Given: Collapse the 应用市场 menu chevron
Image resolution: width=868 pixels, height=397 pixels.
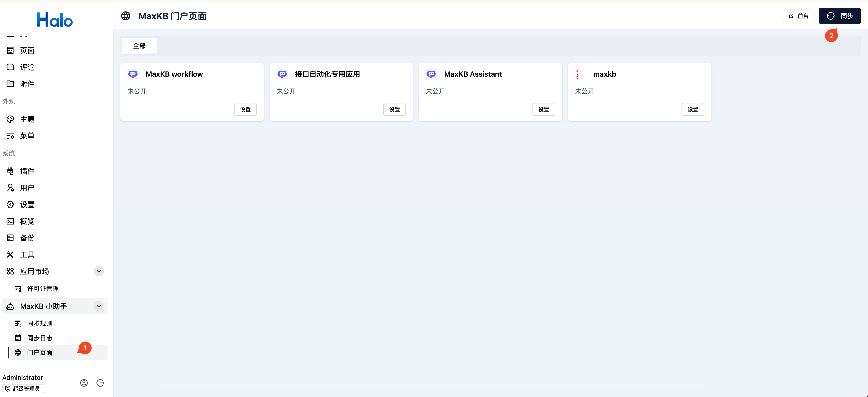Looking at the screenshot, I should pos(99,271).
